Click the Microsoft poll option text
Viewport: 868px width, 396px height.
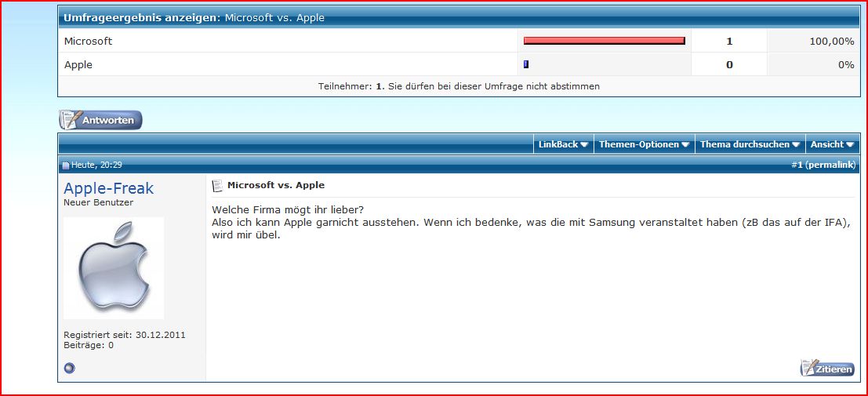coord(88,41)
